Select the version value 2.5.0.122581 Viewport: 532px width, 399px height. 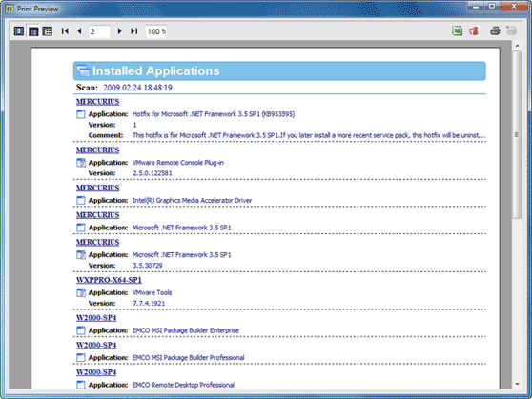click(153, 173)
